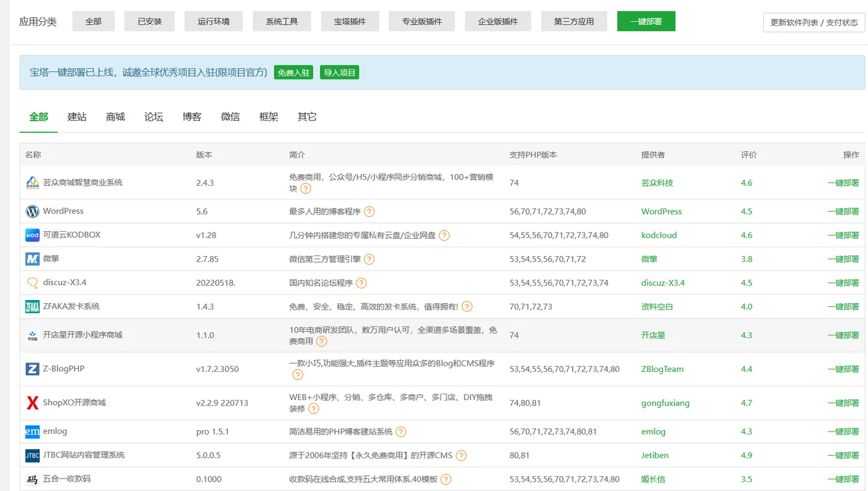Click 一键部署 in the 微擎 row

point(843,259)
